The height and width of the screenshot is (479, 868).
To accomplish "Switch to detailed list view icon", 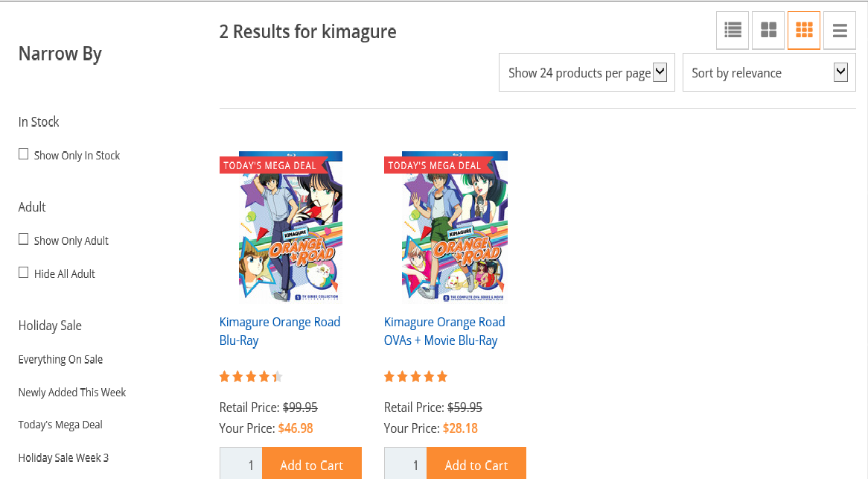I will pyautogui.click(x=733, y=31).
